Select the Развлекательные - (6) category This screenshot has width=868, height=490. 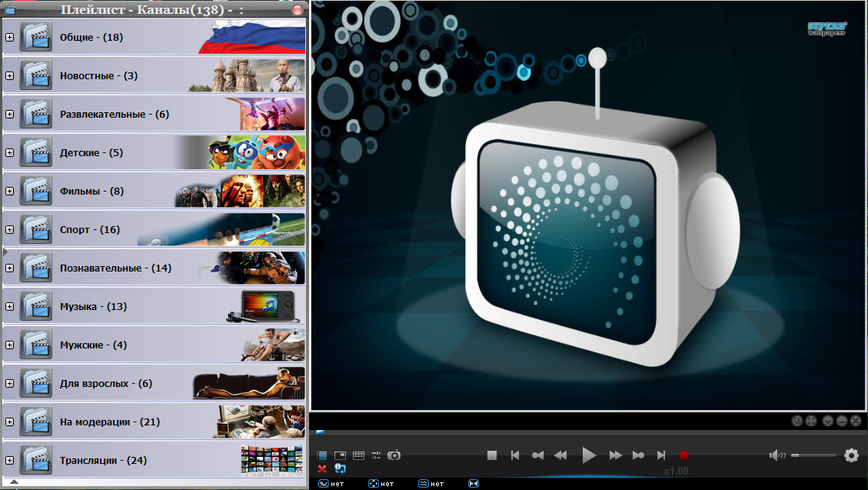click(154, 114)
